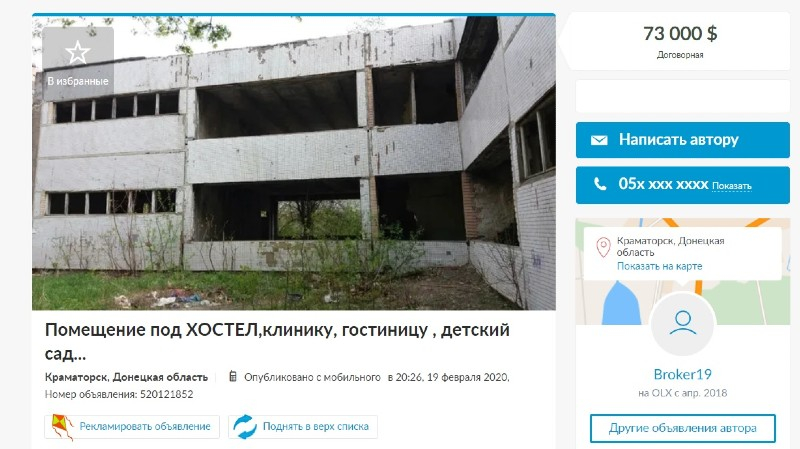Image resolution: width=800 pixels, height=449 pixels.
Task: Click the listing title about ХОСТЕЛ
Action: click(x=277, y=341)
